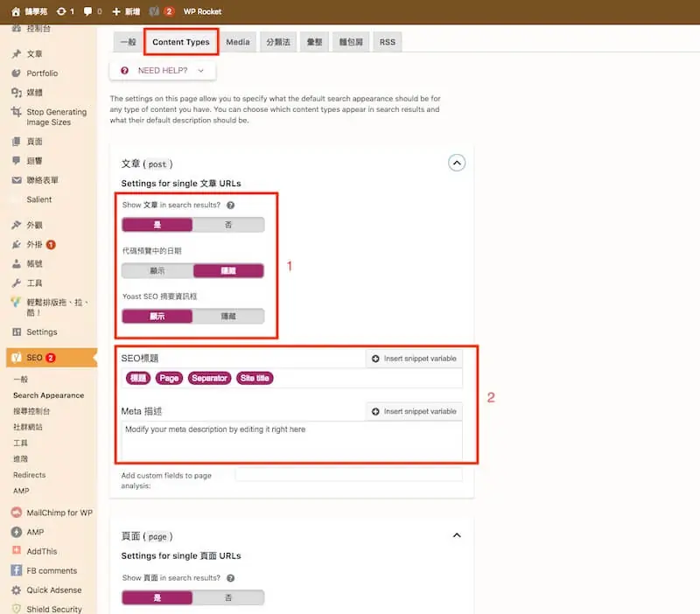Open the MailChimp for WP icon

tap(17, 513)
